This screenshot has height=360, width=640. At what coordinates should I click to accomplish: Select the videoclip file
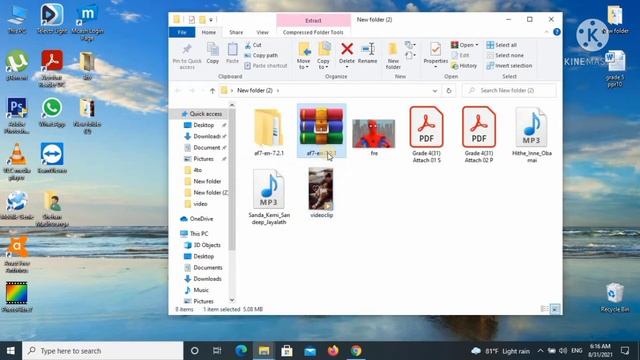click(x=321, y=193)
